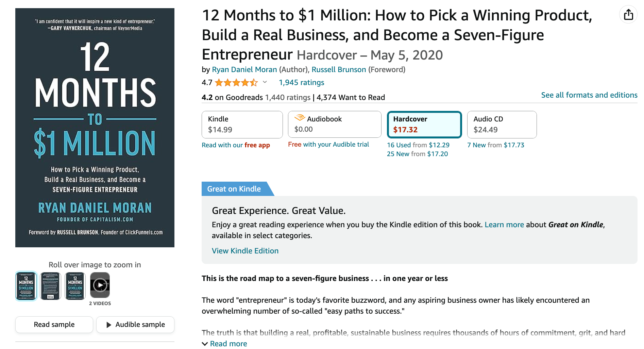This screenshot has width=644, height=349.
Task: Open See all formats and editions
Action: pos(589,95)
